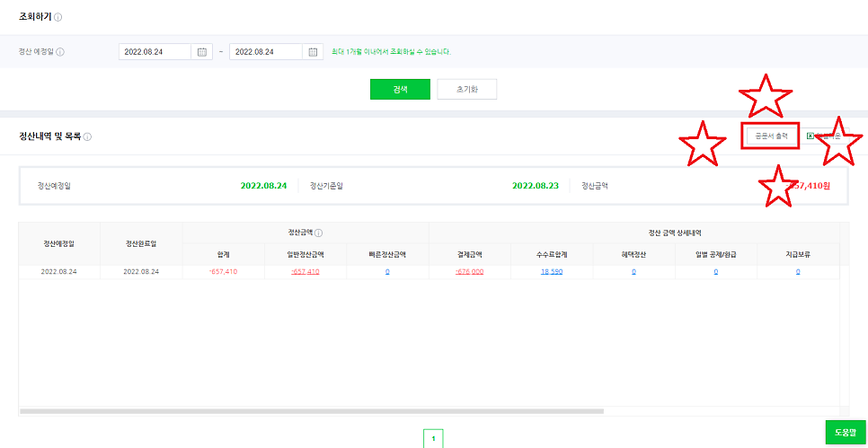Click the table's horizontal scrollbar
868x448 pixels.
[312, 411]
